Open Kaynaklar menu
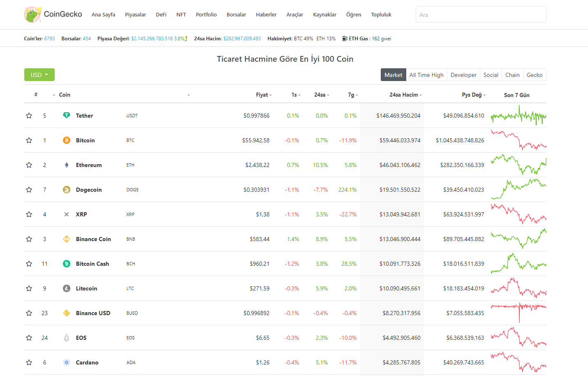 324,14
